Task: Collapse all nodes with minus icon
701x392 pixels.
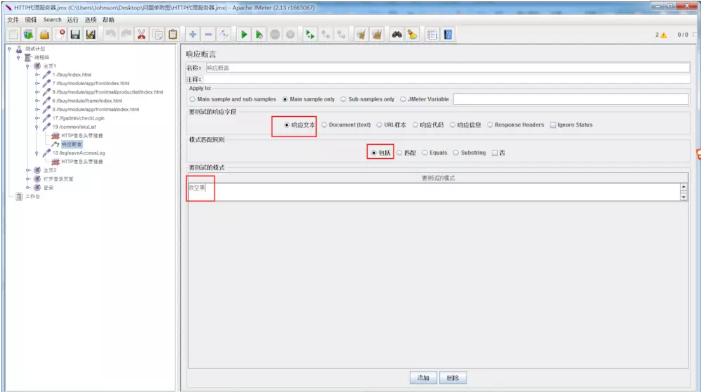Action: click(x=208, y=34)
